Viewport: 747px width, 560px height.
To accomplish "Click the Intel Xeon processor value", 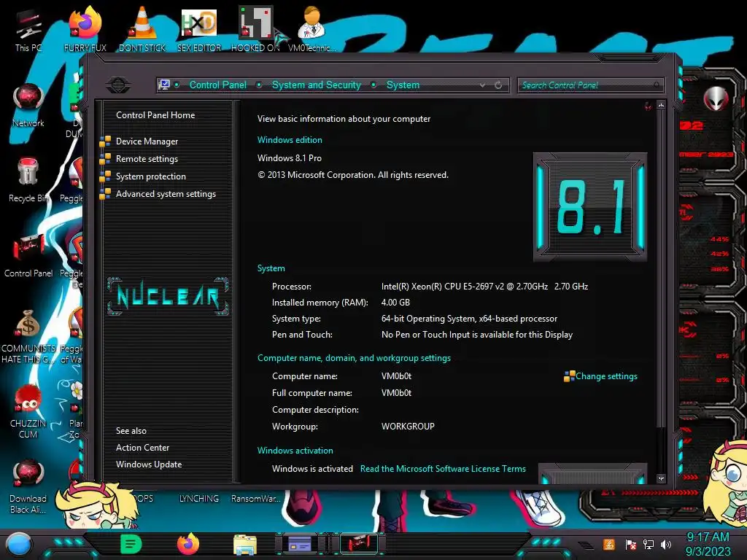I will (484, 287).
